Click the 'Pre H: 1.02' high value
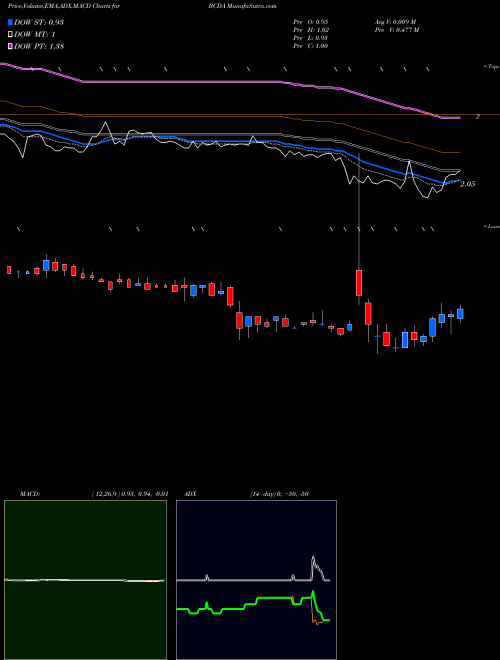 311,30
